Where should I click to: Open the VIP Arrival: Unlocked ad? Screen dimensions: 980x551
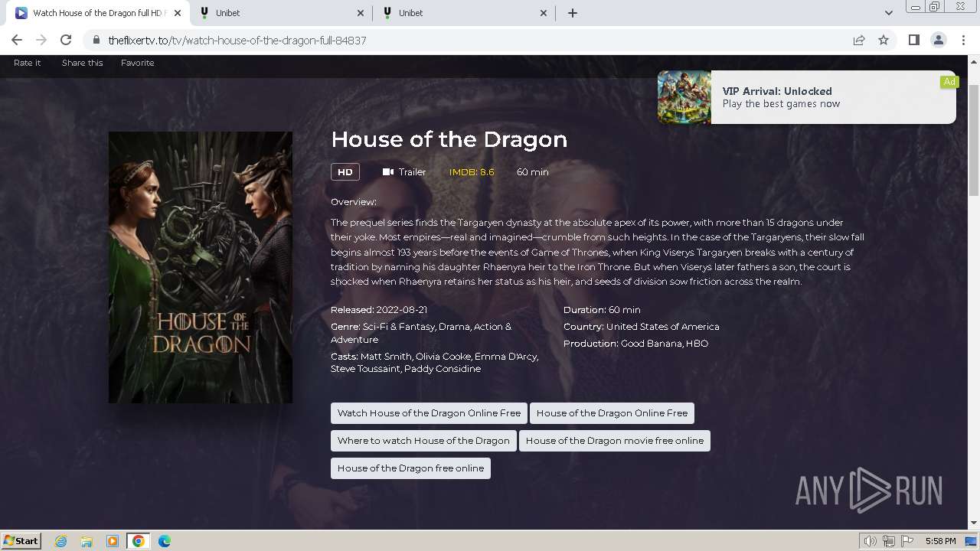click(806, 97)
